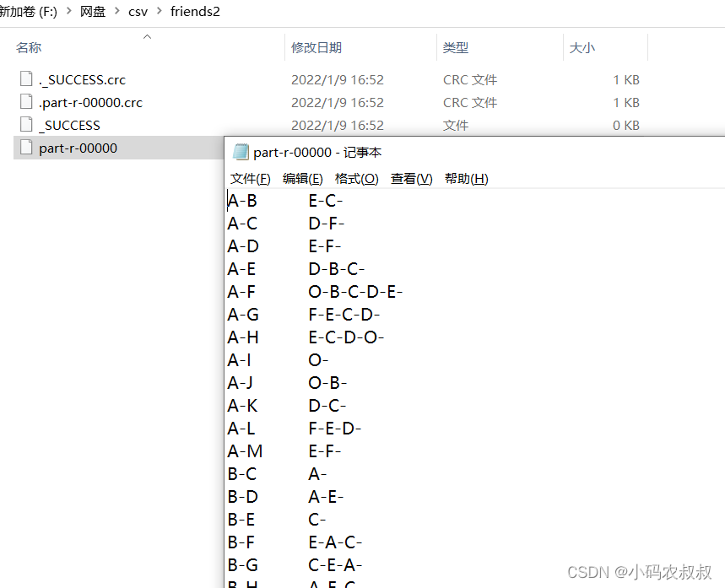Navigate to the csv folder via breadcrumb
The height and width of the screenshot is (588, 725).
138,12
